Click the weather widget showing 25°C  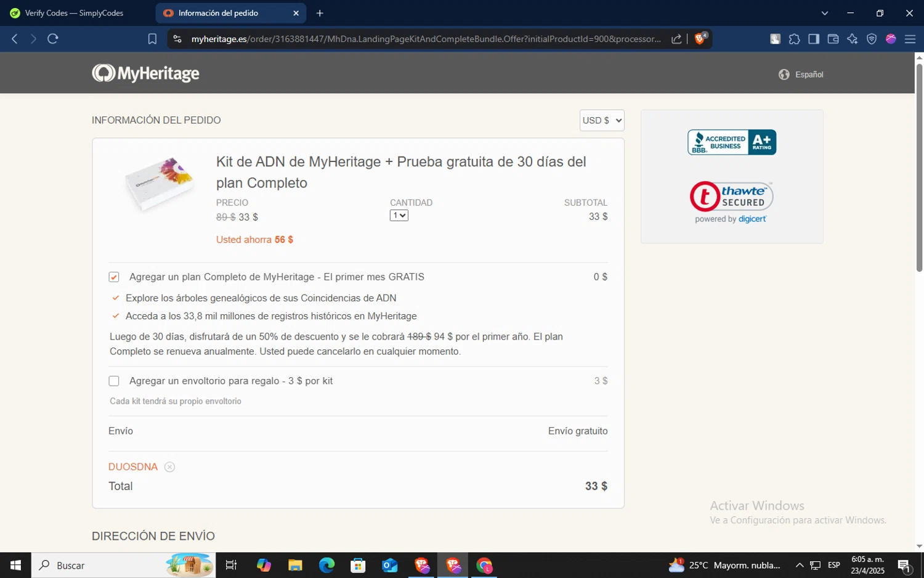725,565
